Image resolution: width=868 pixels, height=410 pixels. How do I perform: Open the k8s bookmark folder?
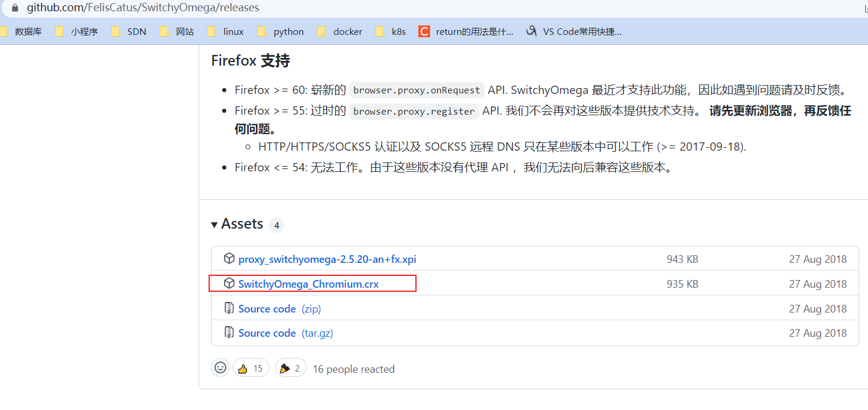[391, 31]
